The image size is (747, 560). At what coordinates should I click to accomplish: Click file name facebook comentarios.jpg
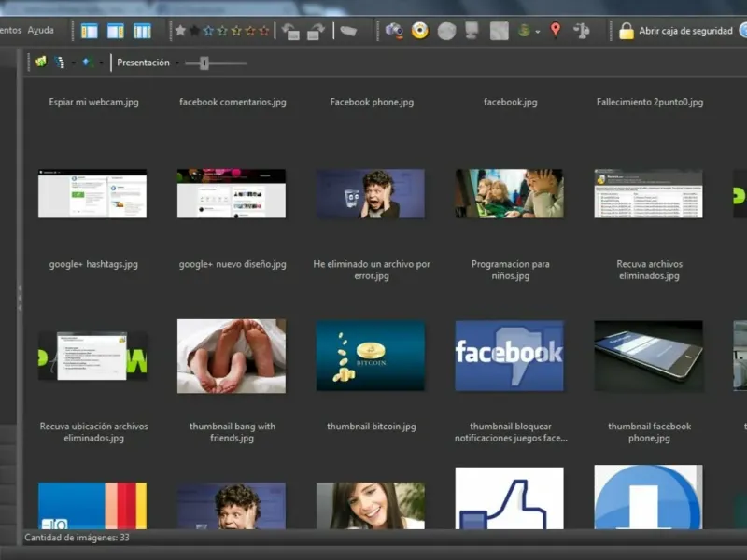pyautogui.click(x=233, y=102)
